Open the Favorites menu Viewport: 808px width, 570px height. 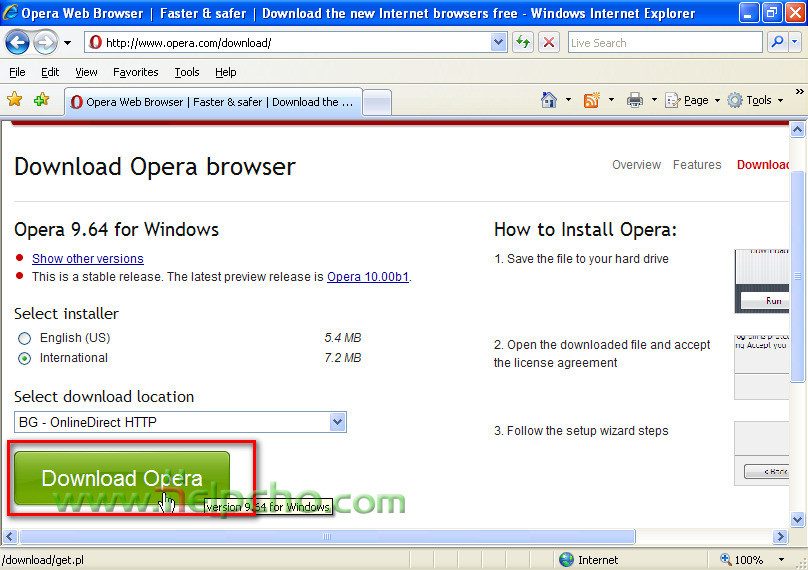[136, 72]
